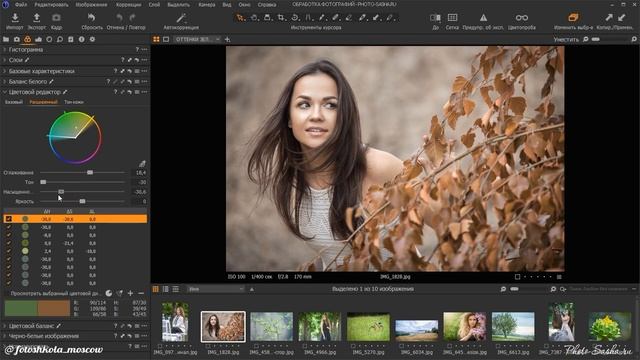Expand the Цветовой баланс panel
This screenshot has height=360, width=640.
tap(4, 326)
